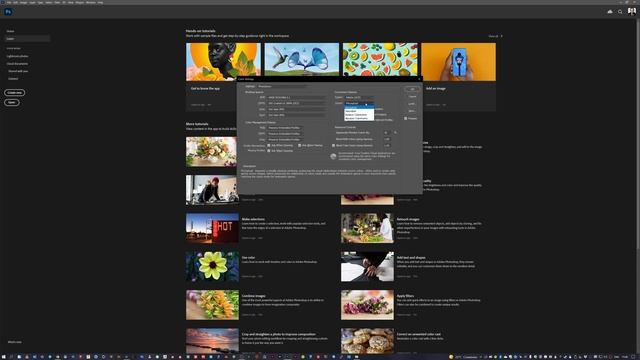The height and width of the screenshot is (360, 640).
Task: Open the Layer menu
Action: click(x=32, y=2)
